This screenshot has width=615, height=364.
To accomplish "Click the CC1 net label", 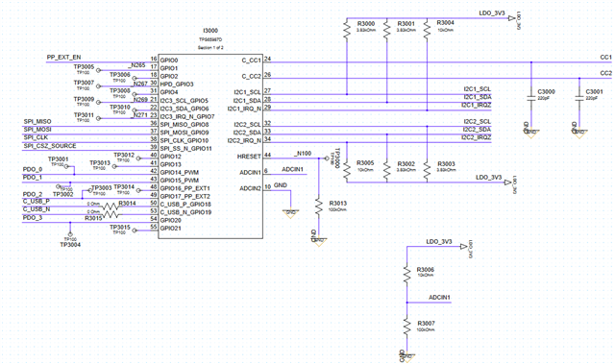I will [x=605, y=58].
